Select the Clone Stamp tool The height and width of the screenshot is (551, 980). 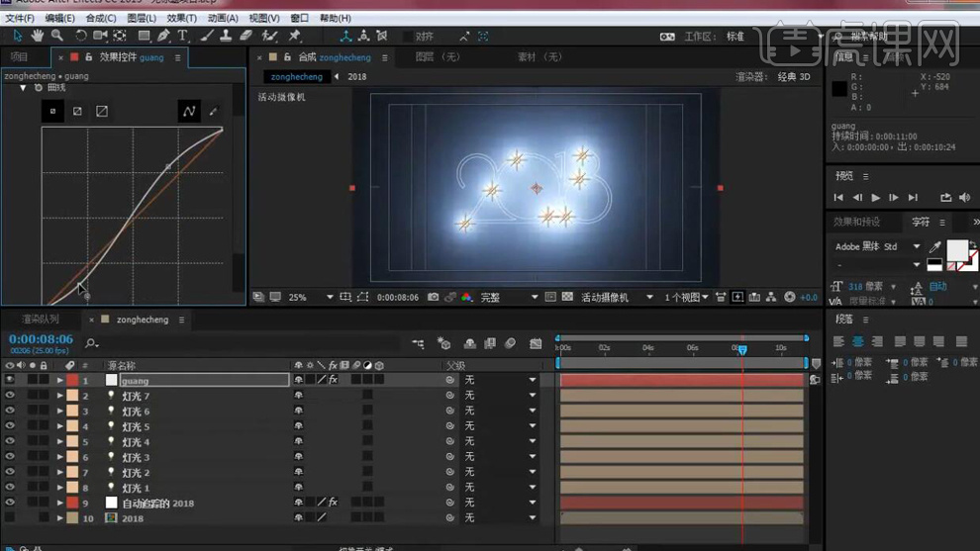(x=226, y=36)
